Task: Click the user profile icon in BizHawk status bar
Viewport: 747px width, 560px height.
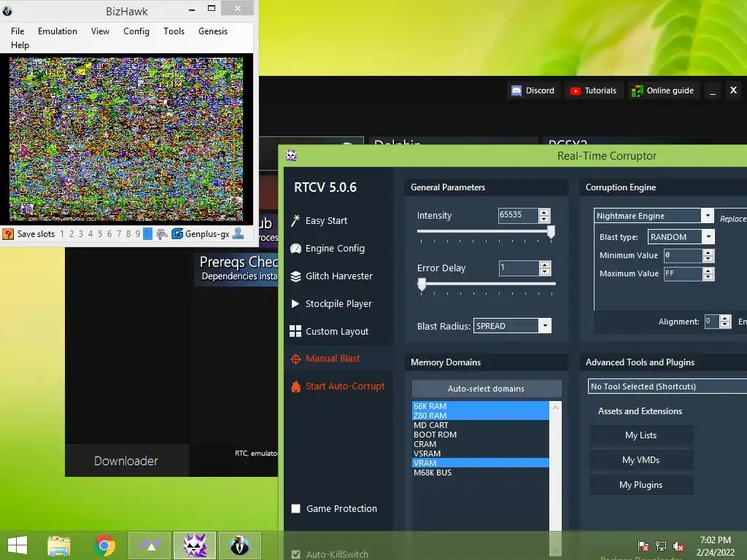Action: click(x=238, y=234)
